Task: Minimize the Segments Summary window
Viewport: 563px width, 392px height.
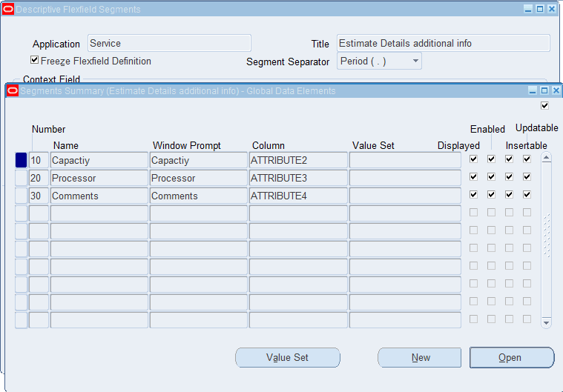Action: tap(533, 90)
